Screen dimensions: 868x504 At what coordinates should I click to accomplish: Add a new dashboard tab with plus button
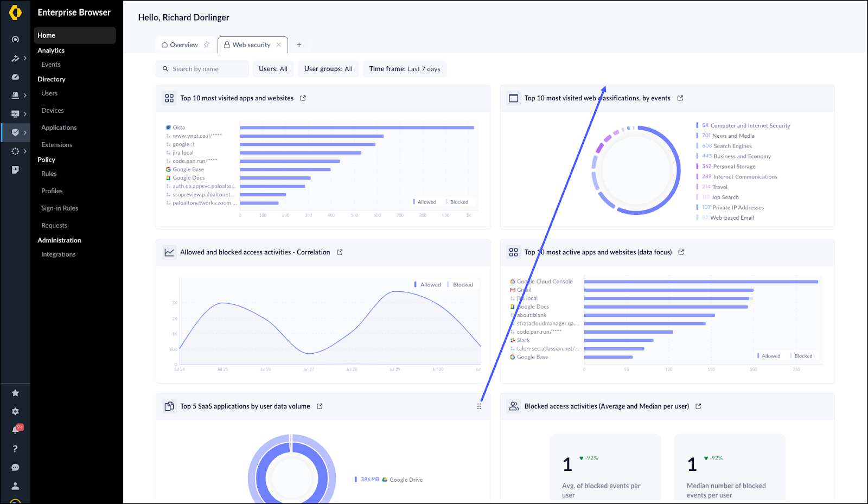pyautogui.click(x=299, y=45)
